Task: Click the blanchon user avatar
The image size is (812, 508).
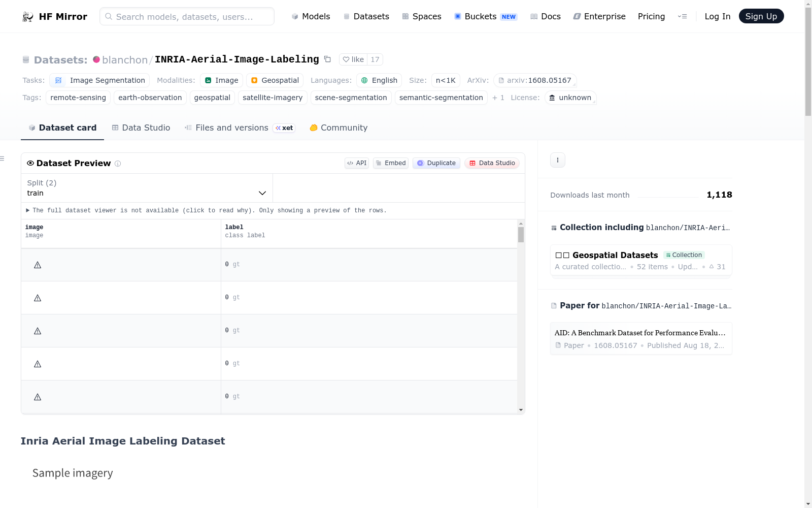Action: [96, 59]
